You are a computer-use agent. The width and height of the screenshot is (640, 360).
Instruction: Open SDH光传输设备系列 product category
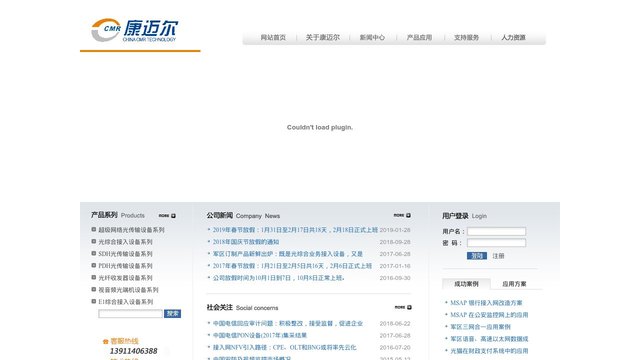click(x=125, y=253)
